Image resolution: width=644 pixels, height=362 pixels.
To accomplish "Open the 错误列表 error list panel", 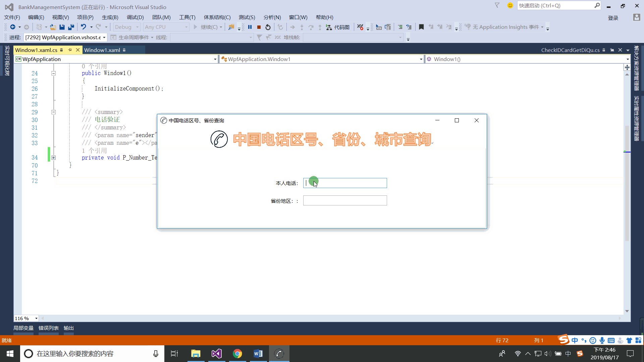I will 48,328.
